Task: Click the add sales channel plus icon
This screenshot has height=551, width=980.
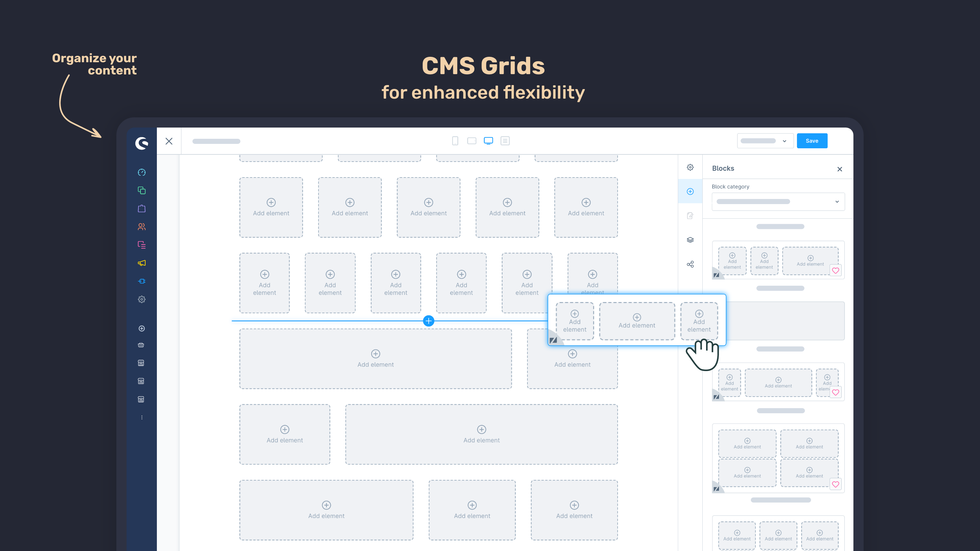Action: tap(142, 329)
